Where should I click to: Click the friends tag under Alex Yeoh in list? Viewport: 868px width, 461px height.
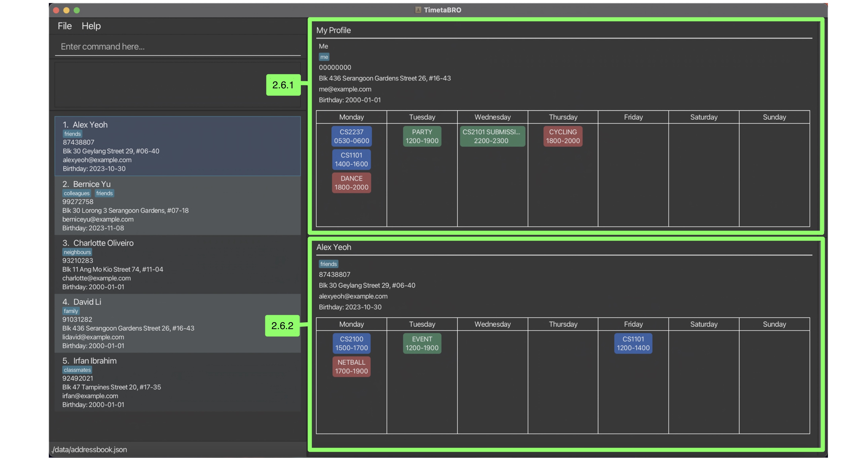pyautogui.click(x=72, y=134)
